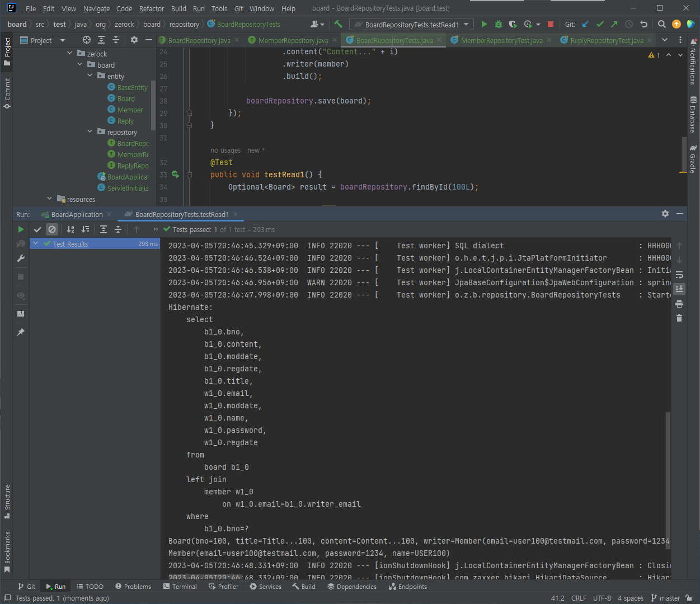Open Endpoints tool window
The width and height of the screenshot is (700, 604).
[408, 587]
